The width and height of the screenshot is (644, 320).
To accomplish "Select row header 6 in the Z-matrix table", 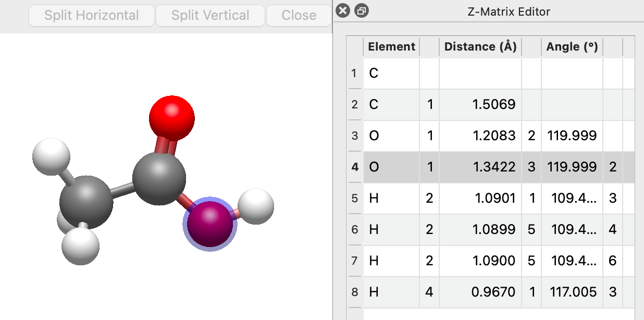I will click(355, 229).
